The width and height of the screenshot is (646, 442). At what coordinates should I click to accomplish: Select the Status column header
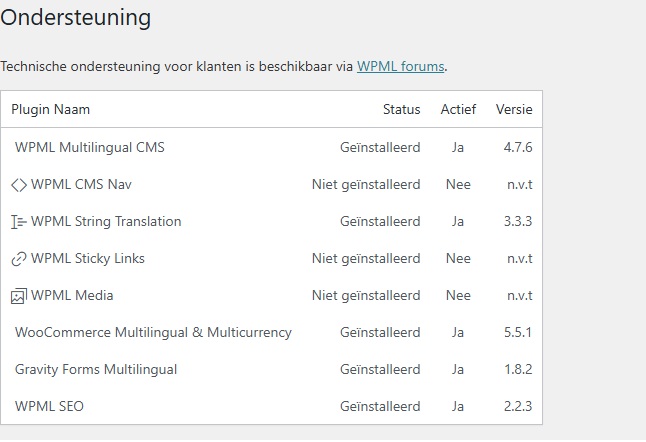(x=402, y=110)
